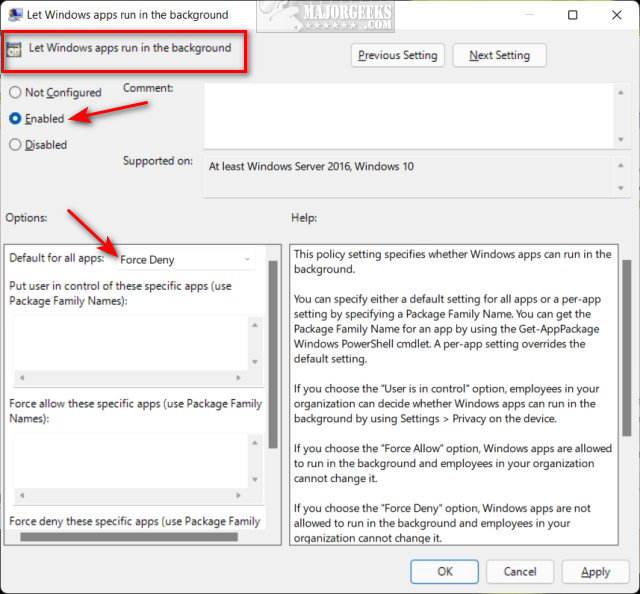
Task: Click the 'Default for all apps:' label
Action: pyautogui.click(x=57, y=258)
